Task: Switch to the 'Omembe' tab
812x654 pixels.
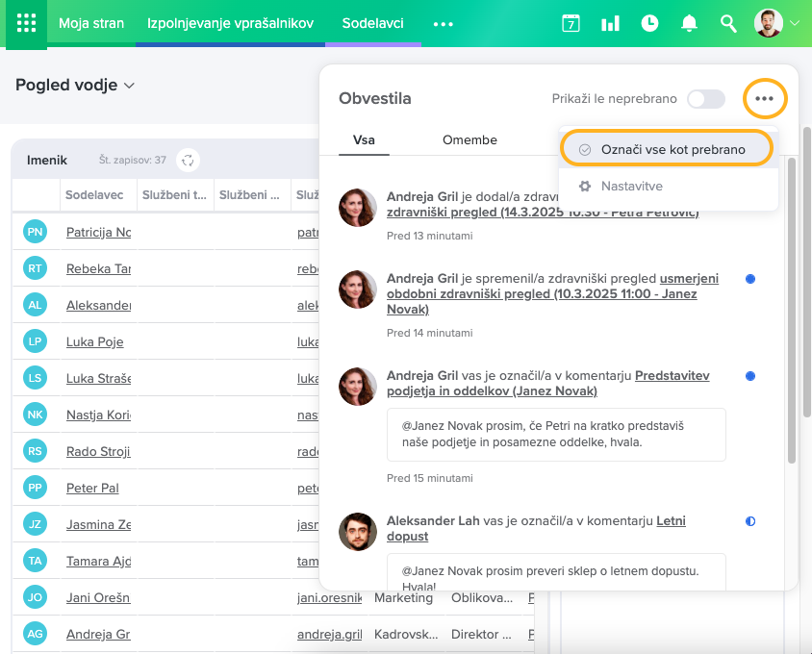Action: point(469,139)
